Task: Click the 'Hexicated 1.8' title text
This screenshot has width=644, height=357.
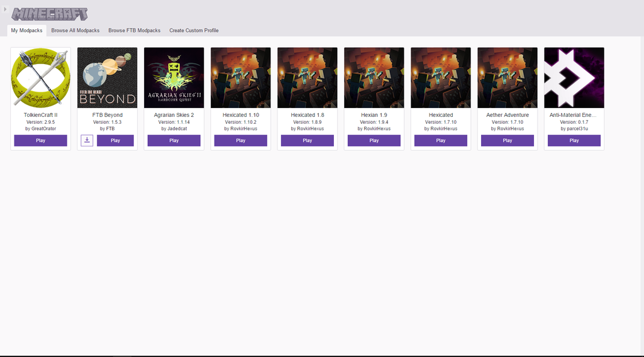Action: (x=307, y=115)
